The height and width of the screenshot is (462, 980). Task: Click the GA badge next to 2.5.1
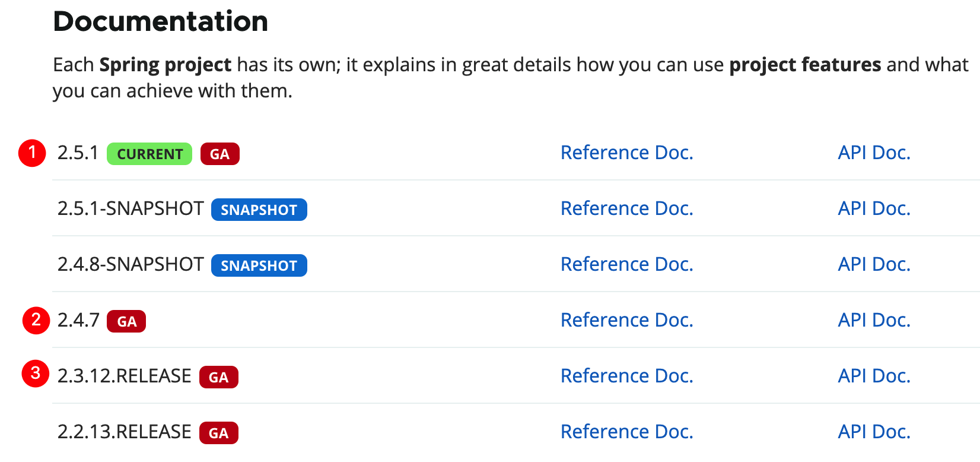(220, 154)
